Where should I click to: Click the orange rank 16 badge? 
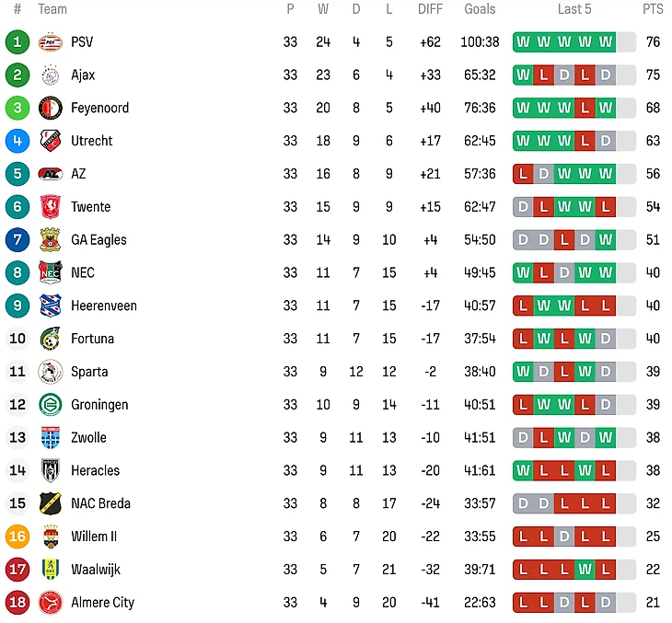[17, 536]
